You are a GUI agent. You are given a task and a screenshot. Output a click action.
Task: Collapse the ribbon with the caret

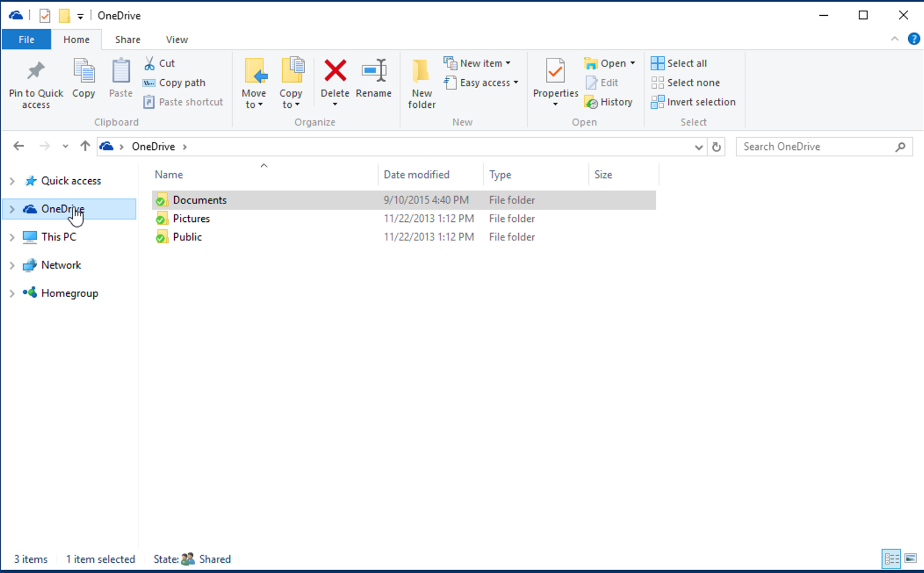(x=895, y=39)
